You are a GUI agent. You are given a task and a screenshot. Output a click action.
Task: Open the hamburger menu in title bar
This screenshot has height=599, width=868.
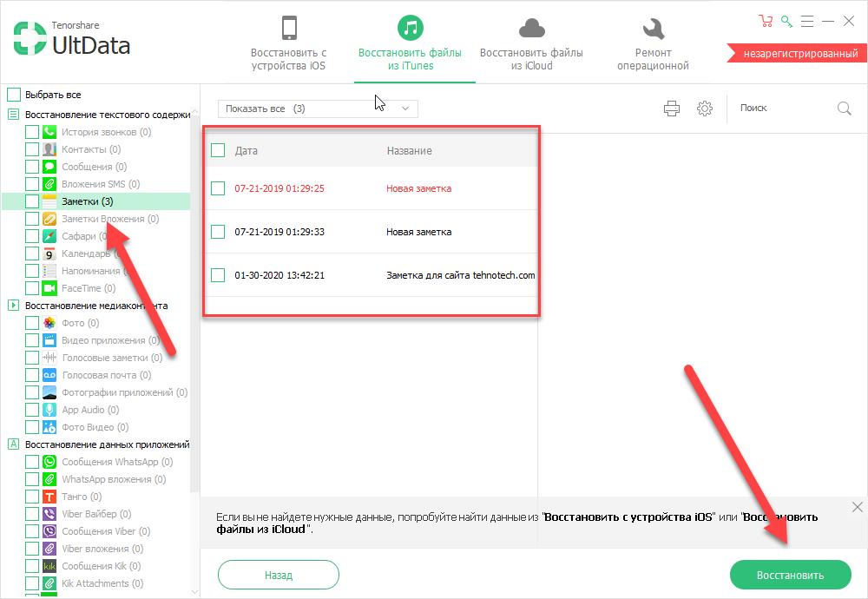pyautogui.click(x=807, y=22)
